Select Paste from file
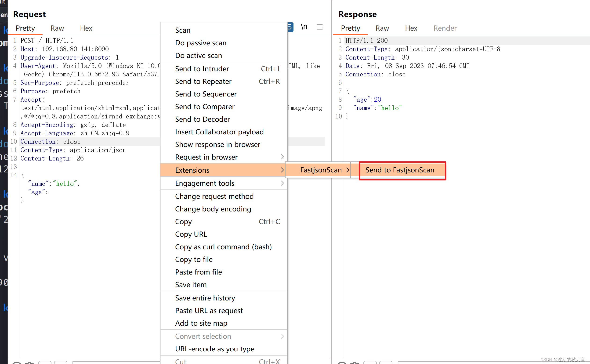 click(x=224, y=272)
